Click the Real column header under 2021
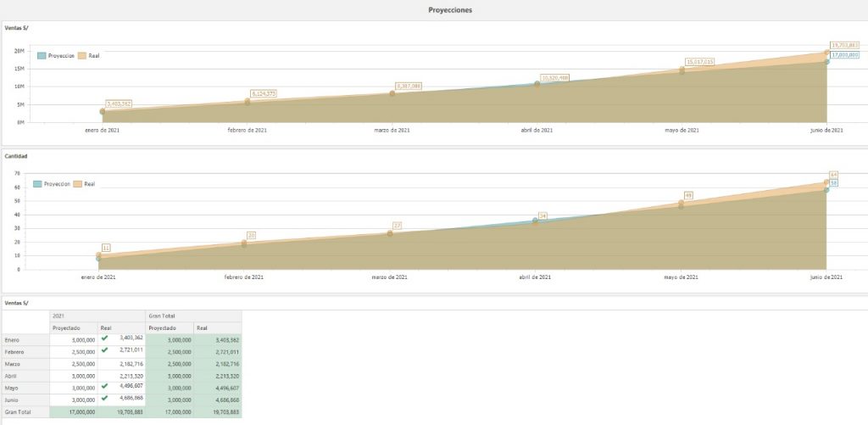This screenshot has width=868, height=425. (121, 327)
